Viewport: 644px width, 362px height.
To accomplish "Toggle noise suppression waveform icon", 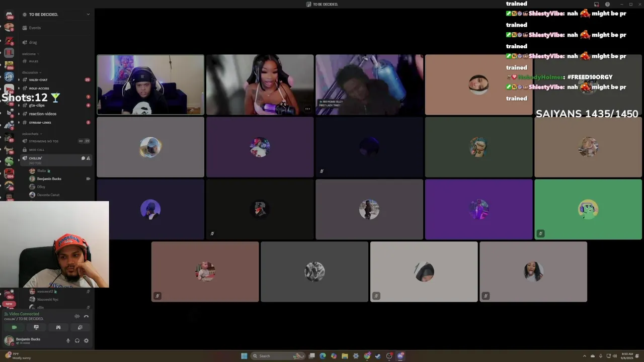I will pyautogui.click(x=77, y=316).
